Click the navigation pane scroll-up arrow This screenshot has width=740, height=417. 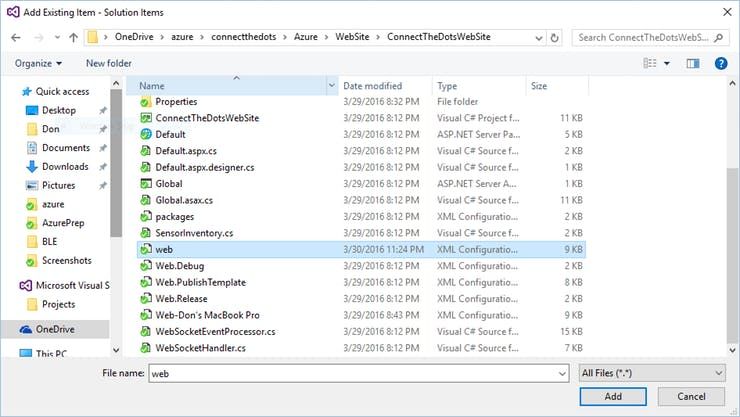pyautogui.click(x=116, y=83)
